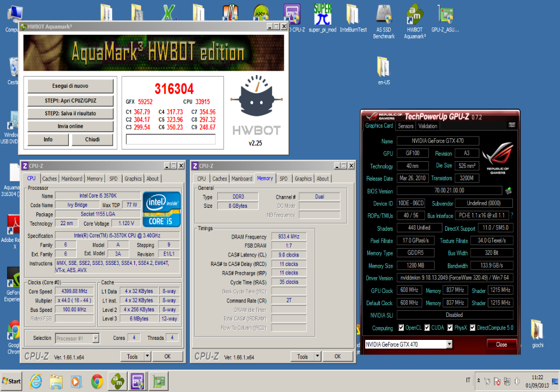Switch to GPU-Z taskbar icon

(158, 381)
